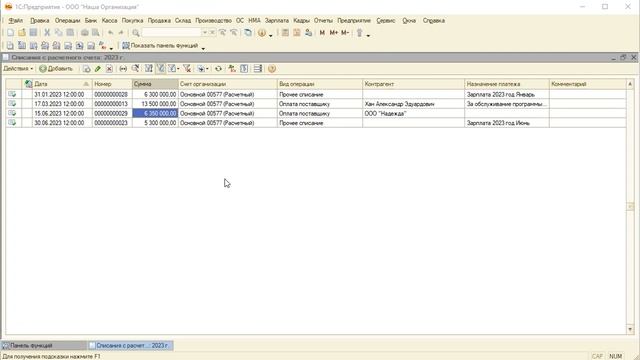Click the Refresh list icon
The image size is (640, 360).
(x=218, y=69)
